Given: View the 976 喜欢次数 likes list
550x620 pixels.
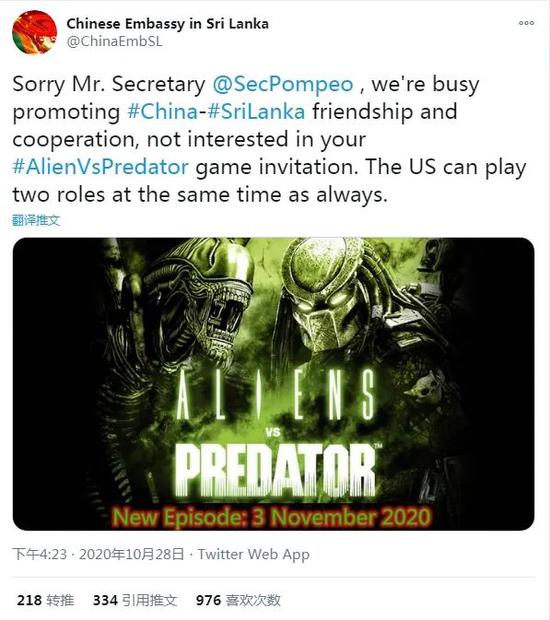Looking at the screenshot, I should [238, 600].
